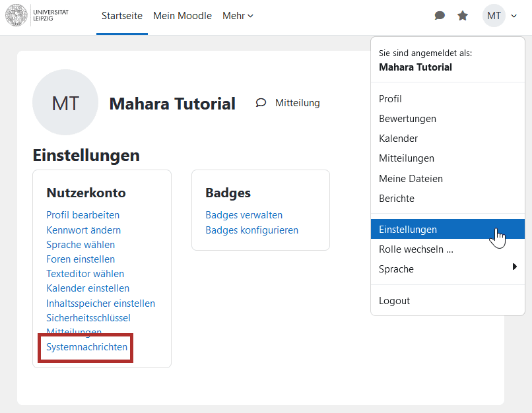Collapse the user menu chevron
The image size is (532, 413).
[x=514, y=16]
